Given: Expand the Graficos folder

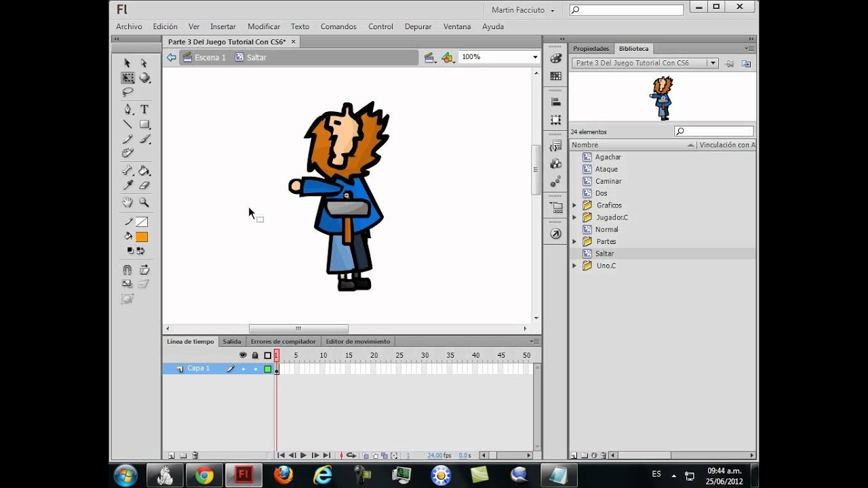Looking at the screenshot, I should pyautogui.click(x=574, y=205).
